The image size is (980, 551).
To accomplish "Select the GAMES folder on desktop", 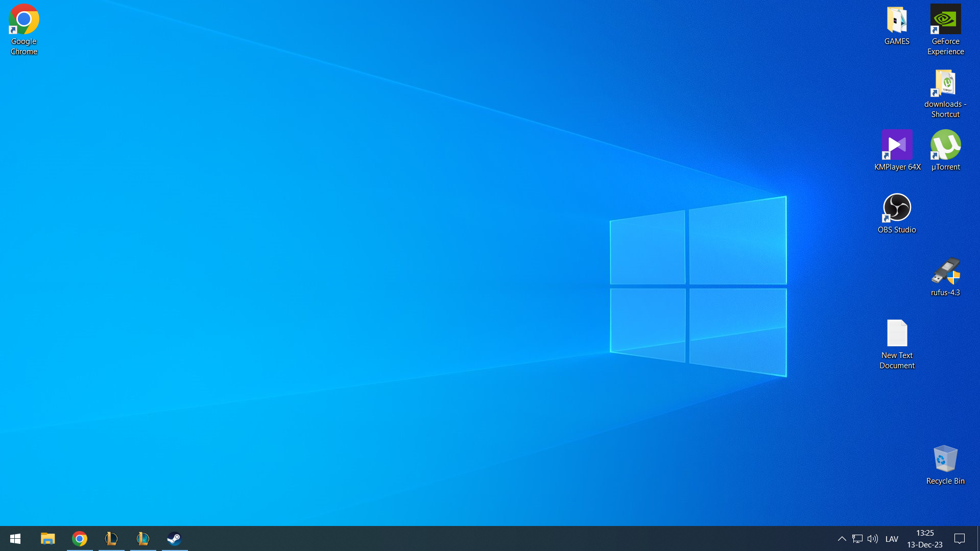I will (897, 26).
